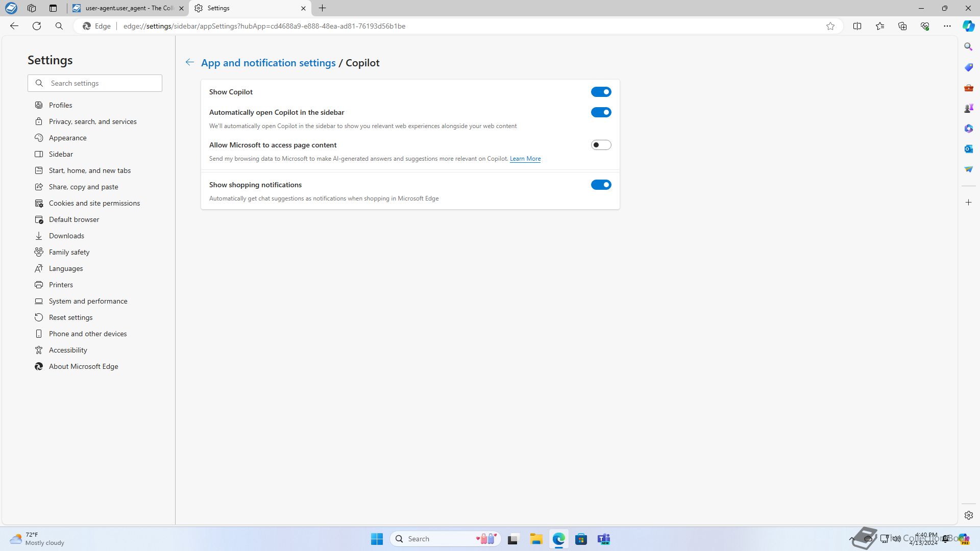This screenshot has height=551, width=980.
Task: Open sidebar Outlook icon
Action: coord(968,149)
